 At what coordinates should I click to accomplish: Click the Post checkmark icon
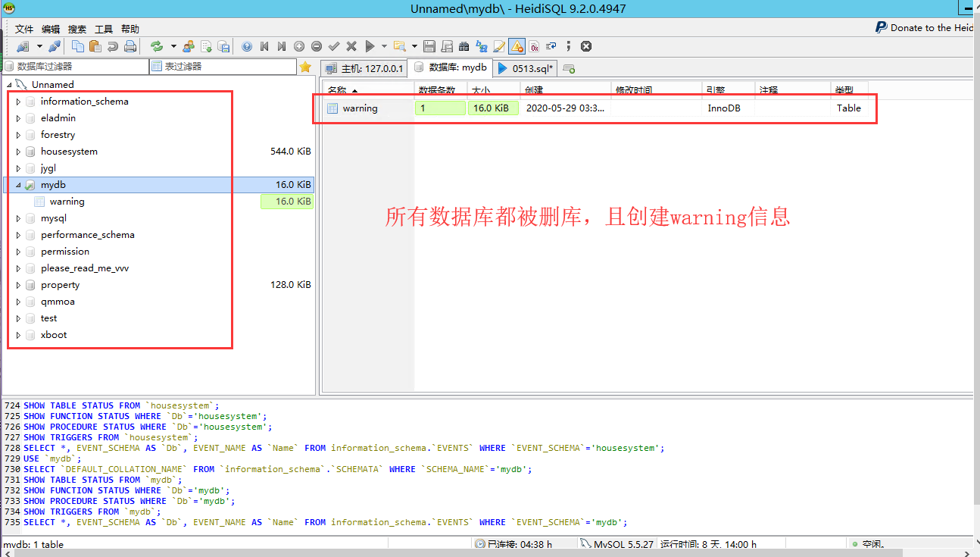click(x=334, y=46)
